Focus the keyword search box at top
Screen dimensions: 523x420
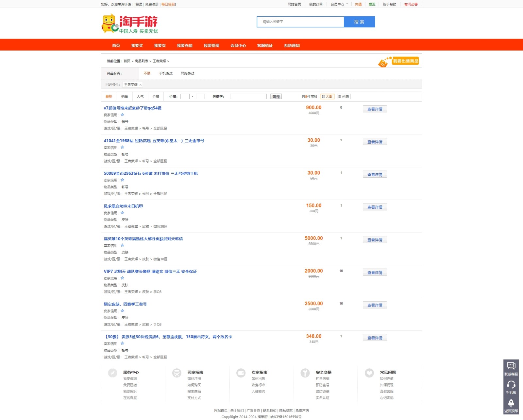pyautogui.click(x=300, y=22)
